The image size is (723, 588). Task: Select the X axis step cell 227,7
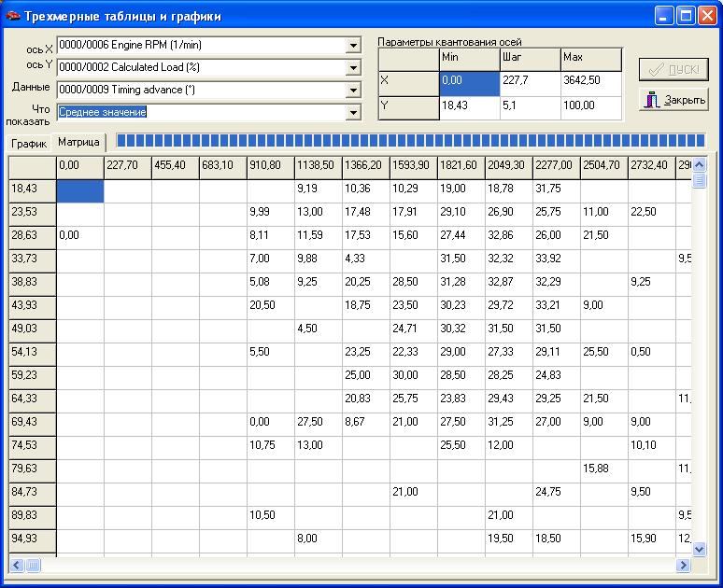[x=529, y=83]
